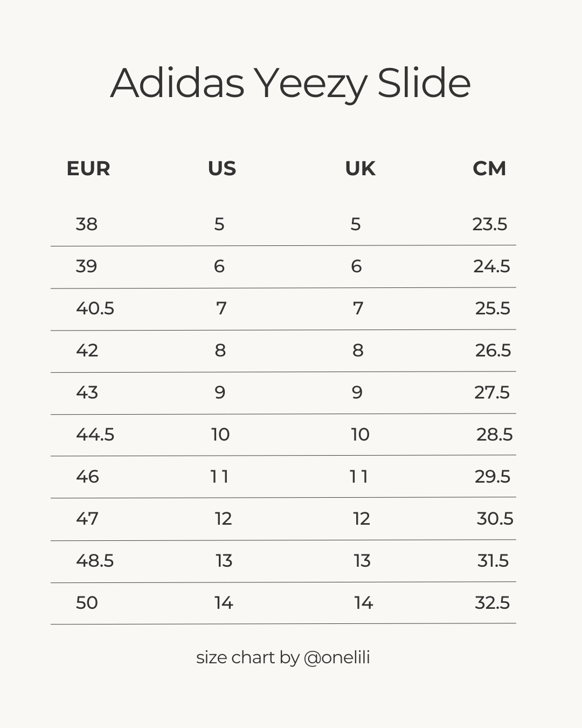Select EUR size 44.5
Image resolution: width=582 pixels, height=728 pixels.
click(95, 434)
